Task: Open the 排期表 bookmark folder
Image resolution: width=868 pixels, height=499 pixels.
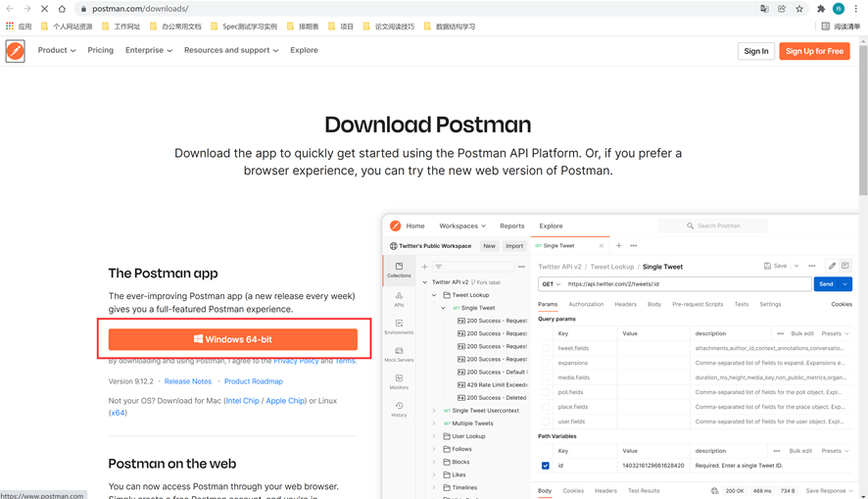Action: 303,26
